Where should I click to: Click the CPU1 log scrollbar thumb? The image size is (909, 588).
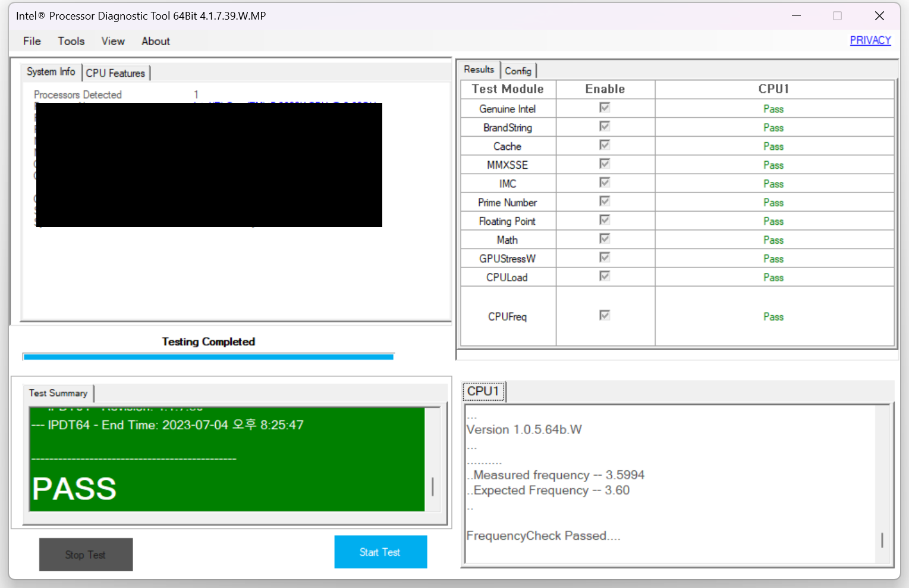(x=882, y=540)
